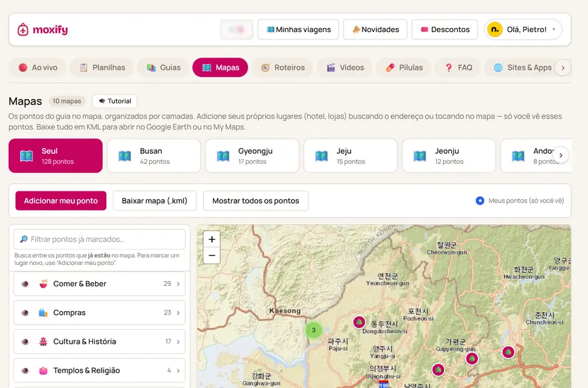Select the Jeonju map card
The image size is (588, 388).
449,156
